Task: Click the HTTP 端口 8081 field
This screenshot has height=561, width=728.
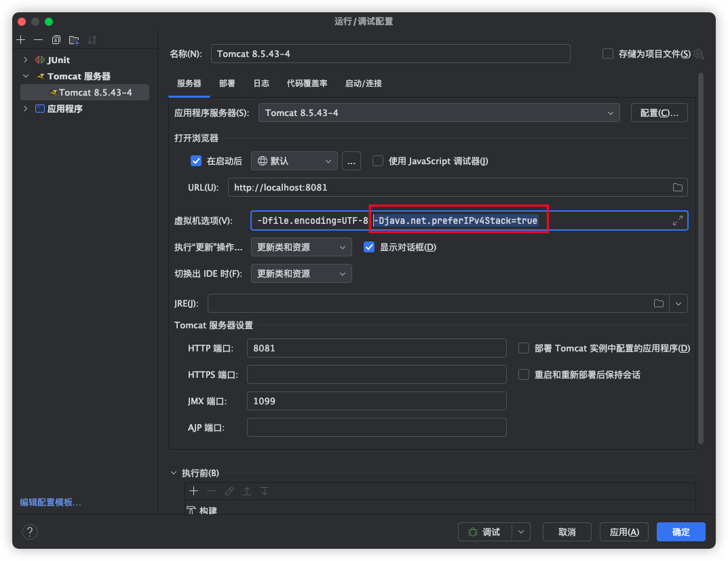Action: (377, 348)
